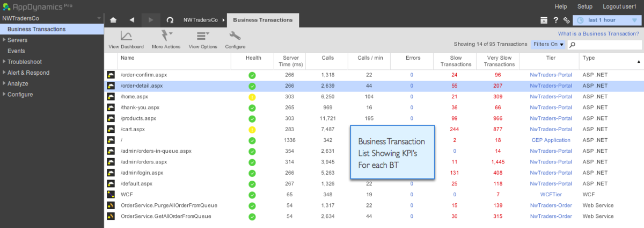Open NwTraders-Portal tier link for /order-confirm.aspx

click(x=551, y=75)
